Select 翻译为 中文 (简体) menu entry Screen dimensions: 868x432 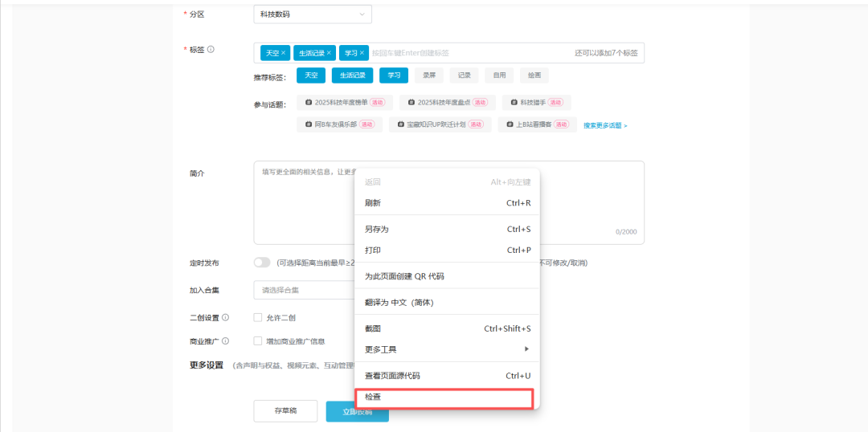tap(448, 303)
